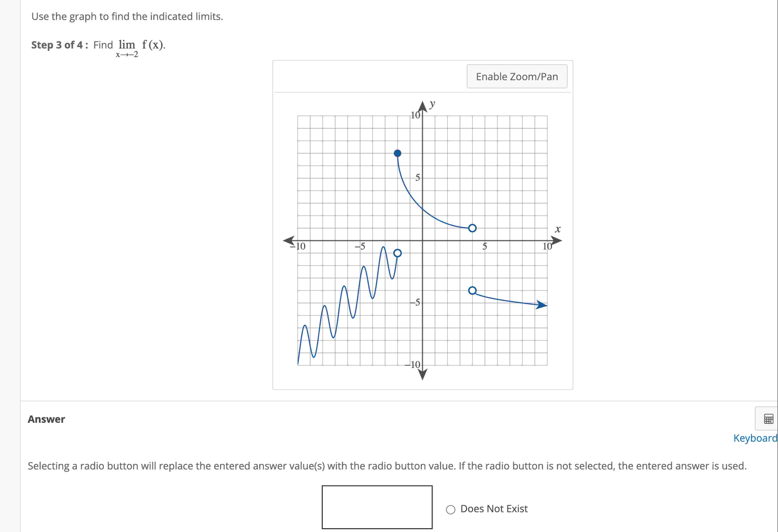Click the Step 3 of 4 heading
This screenshot has width=778, height=532.
(58, 45)
